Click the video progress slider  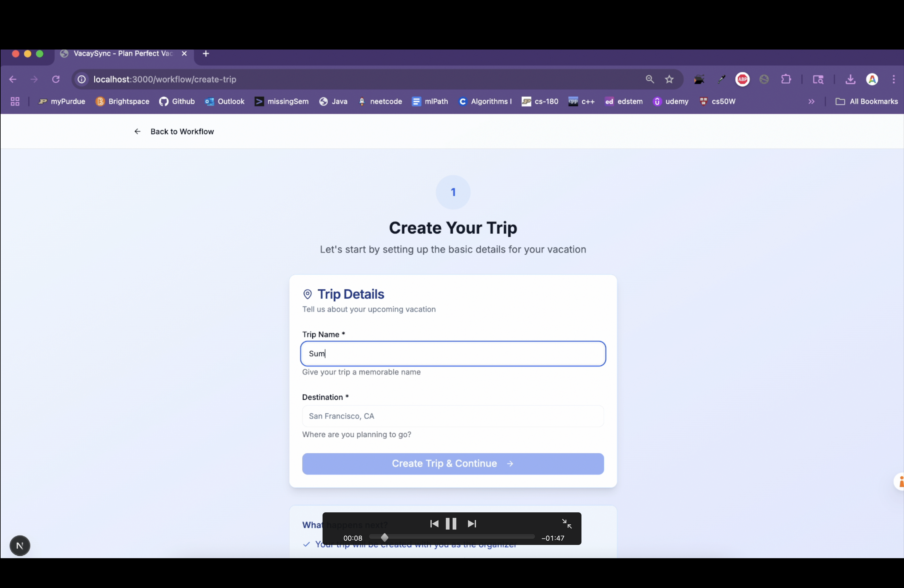click(x=452, y=537)
